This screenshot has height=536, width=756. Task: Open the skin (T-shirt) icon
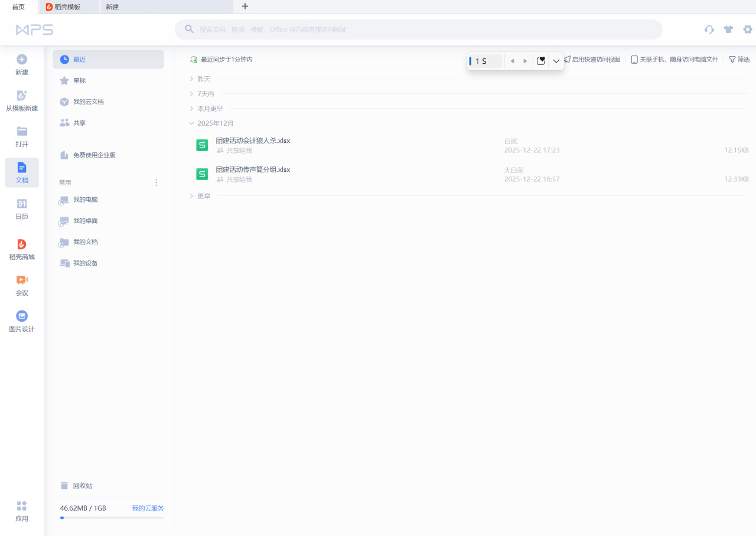click(728, 30)
